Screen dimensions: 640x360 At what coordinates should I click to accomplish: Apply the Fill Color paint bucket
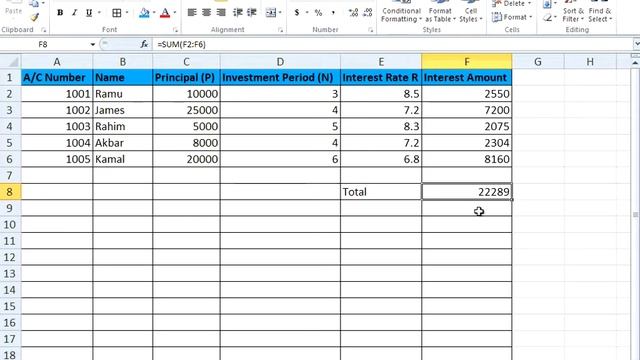[x=144, y=13]
